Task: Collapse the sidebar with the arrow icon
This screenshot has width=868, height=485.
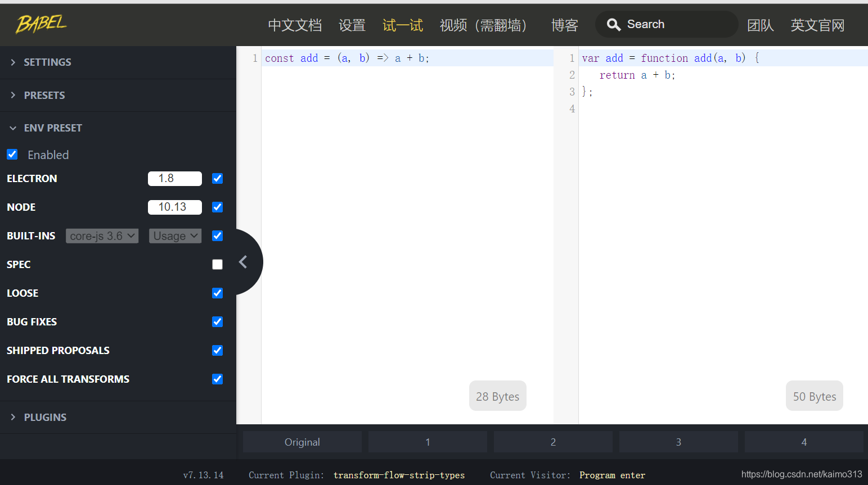Action: coord(244,261)
